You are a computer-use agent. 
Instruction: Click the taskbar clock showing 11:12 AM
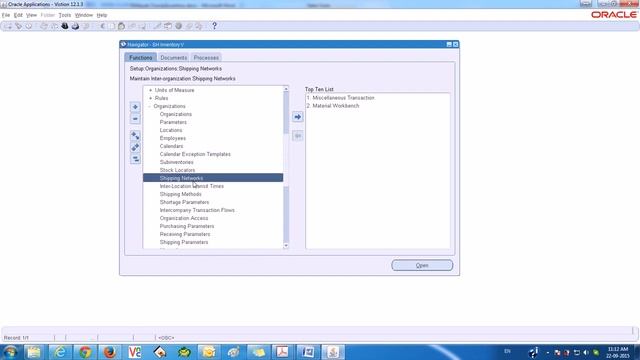point(618,349)
